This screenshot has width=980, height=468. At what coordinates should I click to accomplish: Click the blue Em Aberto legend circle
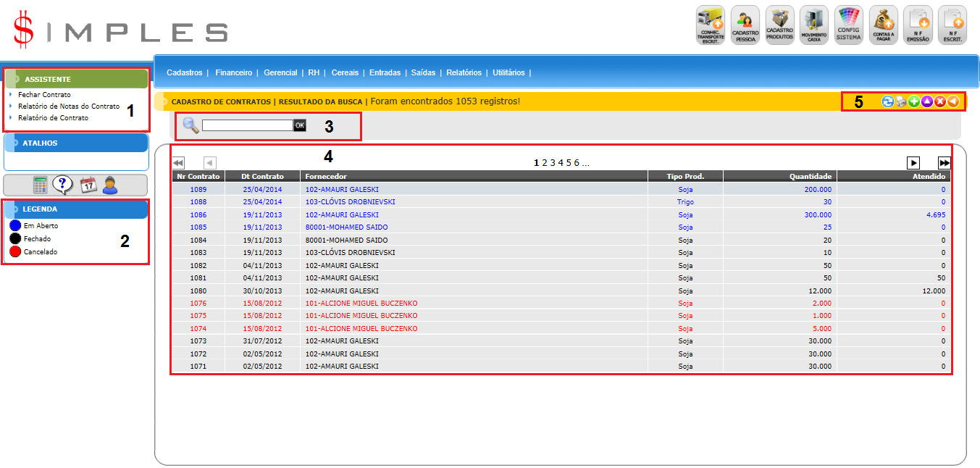pyautogui.click(x=14, y=226)
